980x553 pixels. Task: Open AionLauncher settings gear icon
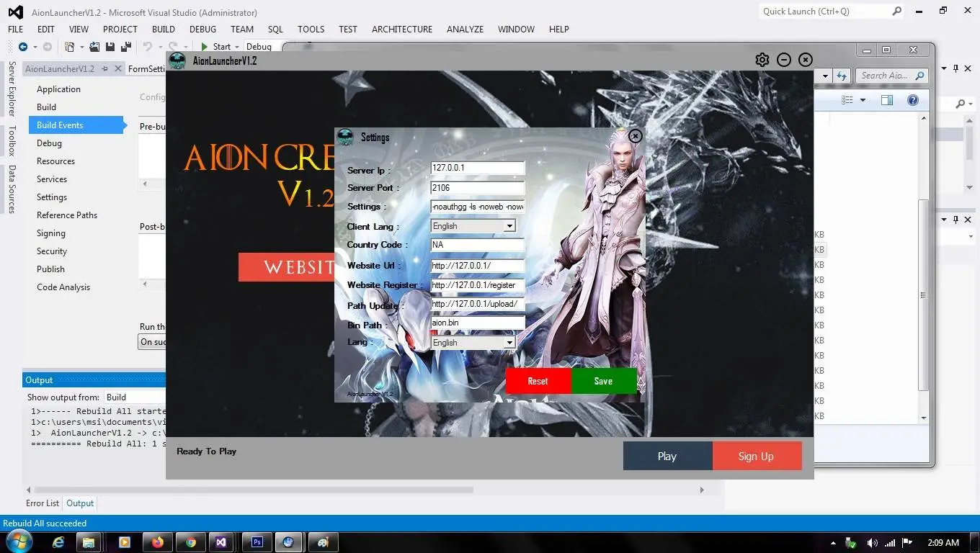tap(762, 60)
